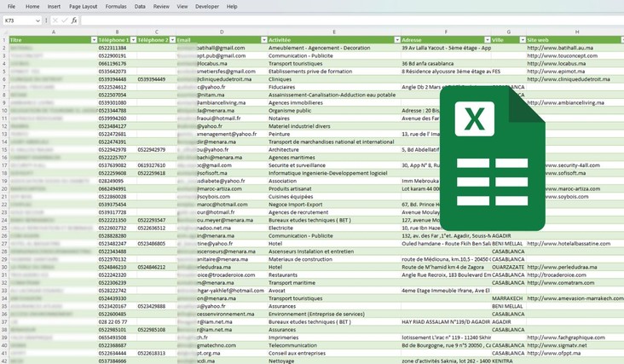
Task: Click the Cancel X icon in formula bar
Action: (x=55, y=20)
